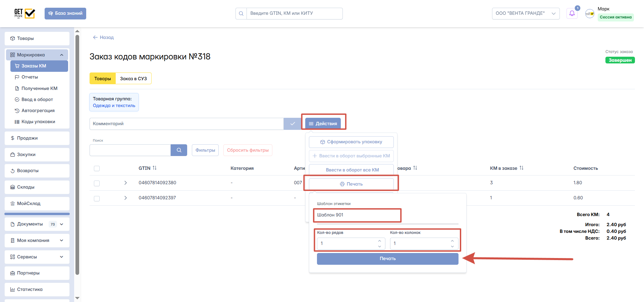
Task: Click the user avatar icon
Action: [590, 13]
